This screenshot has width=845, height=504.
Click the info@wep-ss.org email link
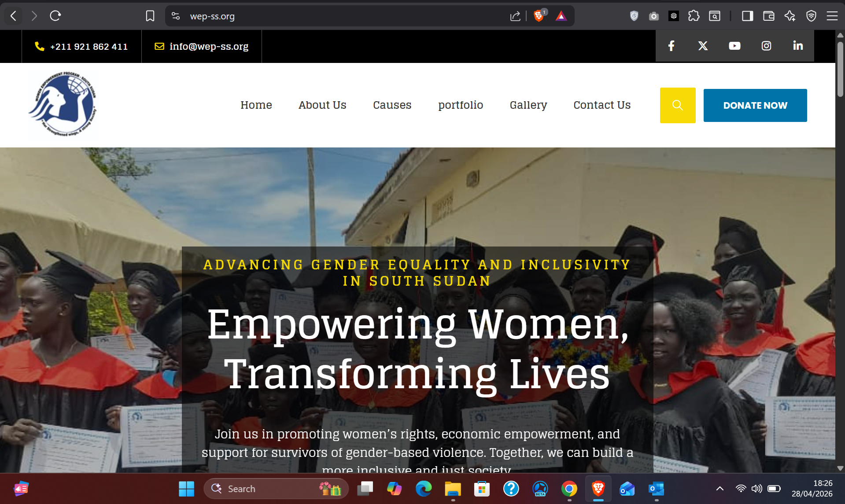click(x=209, y=46)
